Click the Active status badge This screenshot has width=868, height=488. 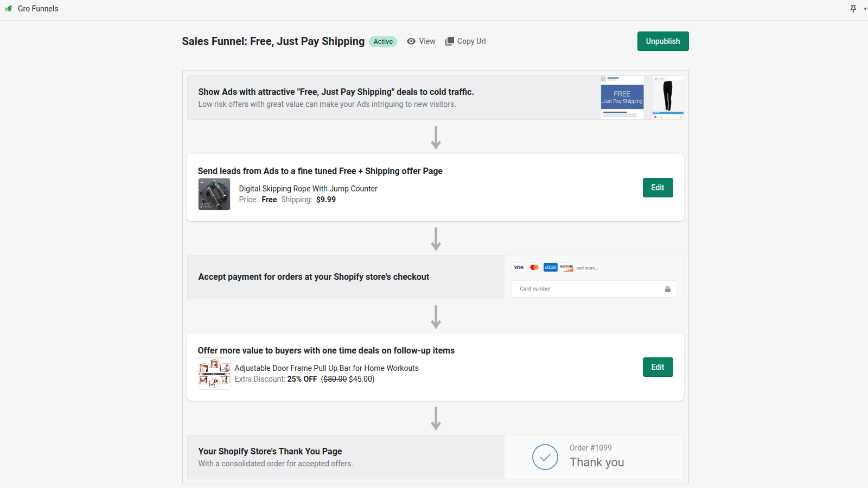[382, 41]
